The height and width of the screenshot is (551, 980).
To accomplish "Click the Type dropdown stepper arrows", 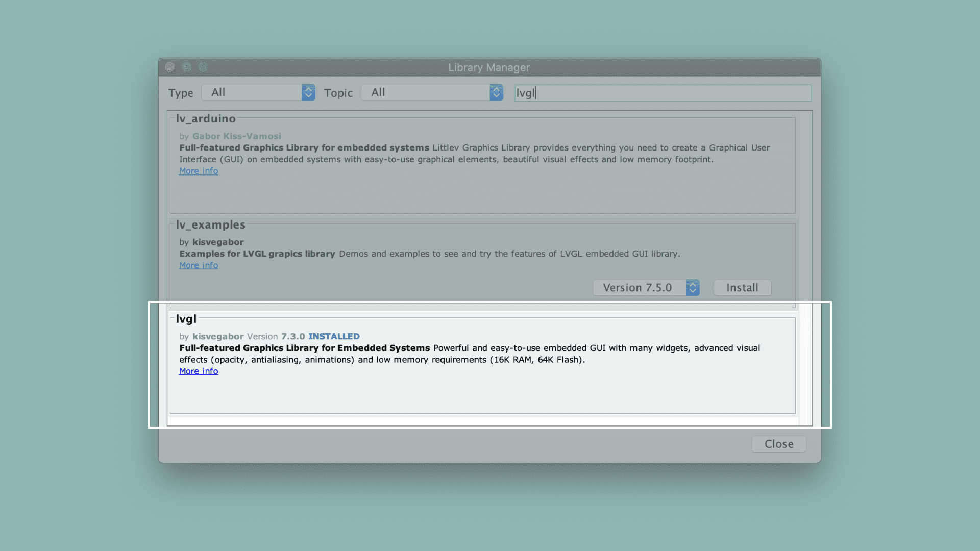I will [308, 92].
